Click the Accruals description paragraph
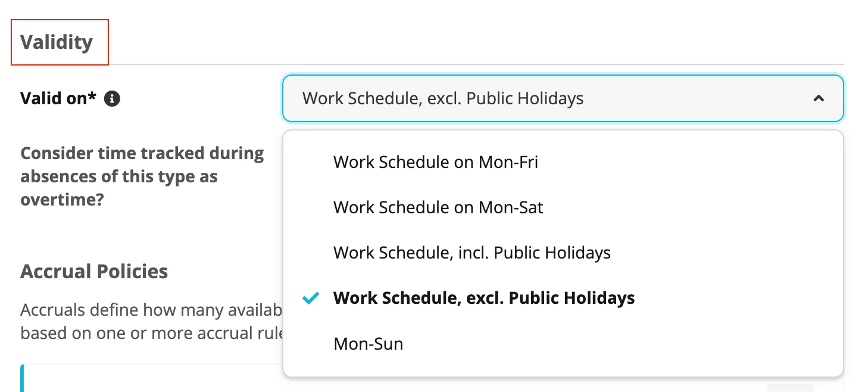Image resolution: width=868 pixels, height=392 pixels. pos(152,322)
